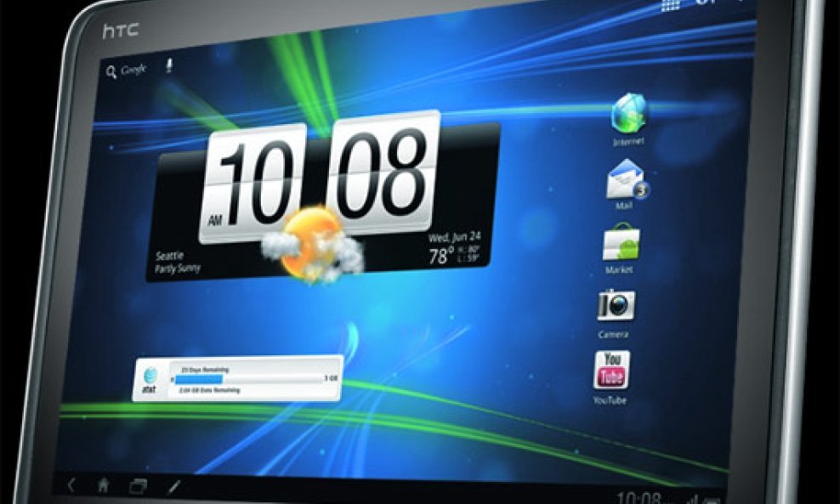This screenshot has width=840, height=504.
Task: Click the Mail label text
Action: click(623, 206)
